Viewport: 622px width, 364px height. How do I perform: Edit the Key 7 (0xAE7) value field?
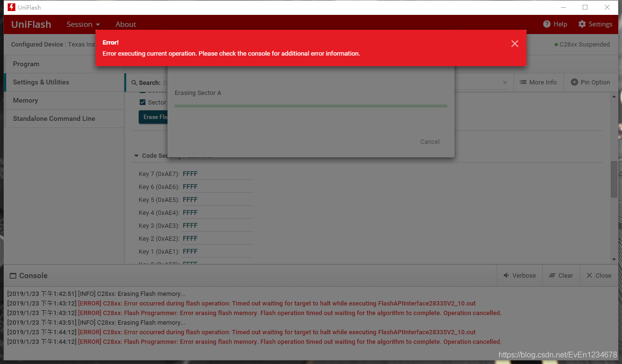click(x=217, y=174)
